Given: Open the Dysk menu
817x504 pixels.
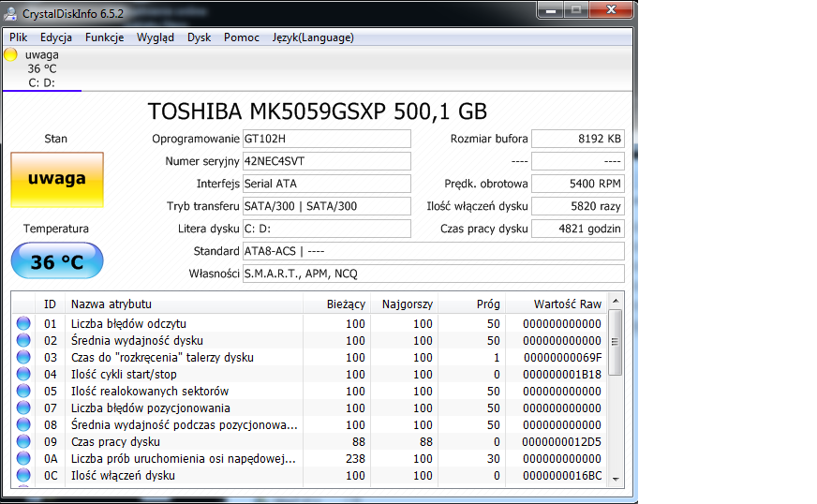Looking at the screenshot, I should [x=199, y=37].
